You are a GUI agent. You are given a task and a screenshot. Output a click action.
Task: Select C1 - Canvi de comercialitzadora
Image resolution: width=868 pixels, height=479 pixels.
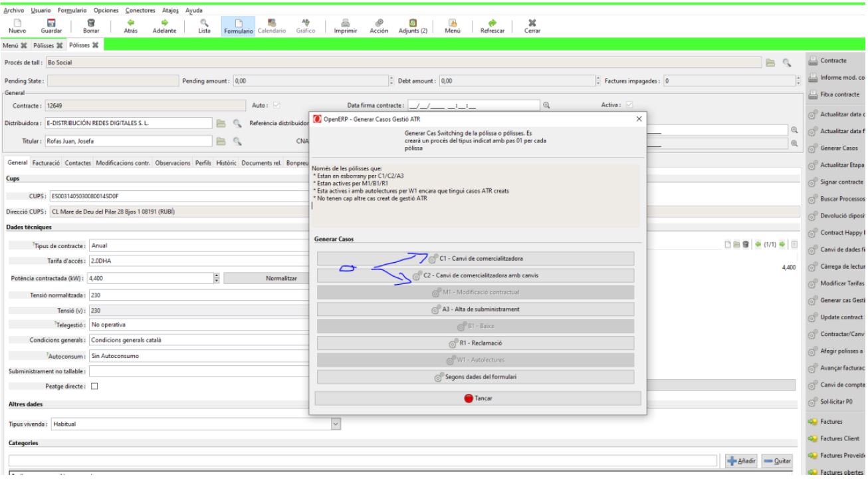tap(475, 257)
